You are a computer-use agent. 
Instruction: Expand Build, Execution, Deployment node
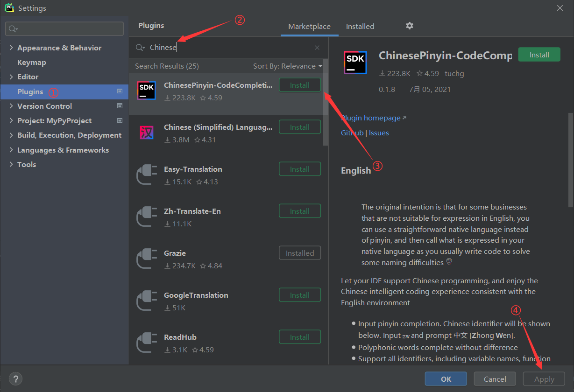[11, 135]
